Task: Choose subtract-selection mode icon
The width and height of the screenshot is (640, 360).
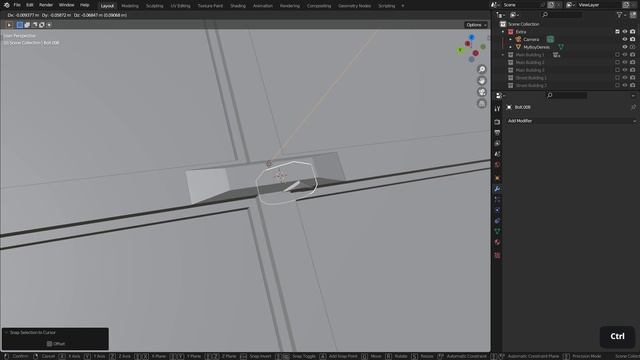Action: point(34,25)
